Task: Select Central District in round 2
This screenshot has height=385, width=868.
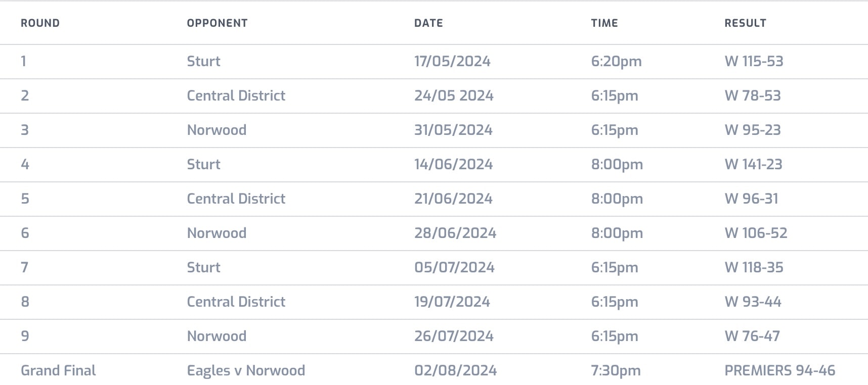Action: [x=236, y=96]
